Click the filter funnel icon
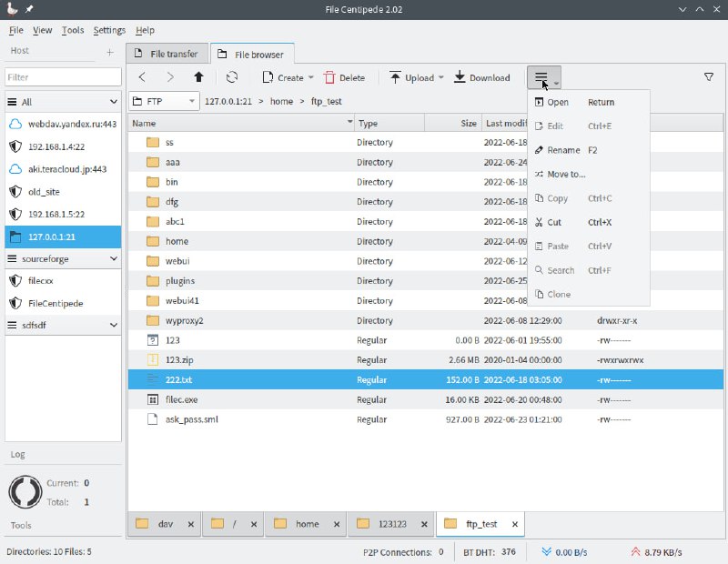 (x=709, y=77)
